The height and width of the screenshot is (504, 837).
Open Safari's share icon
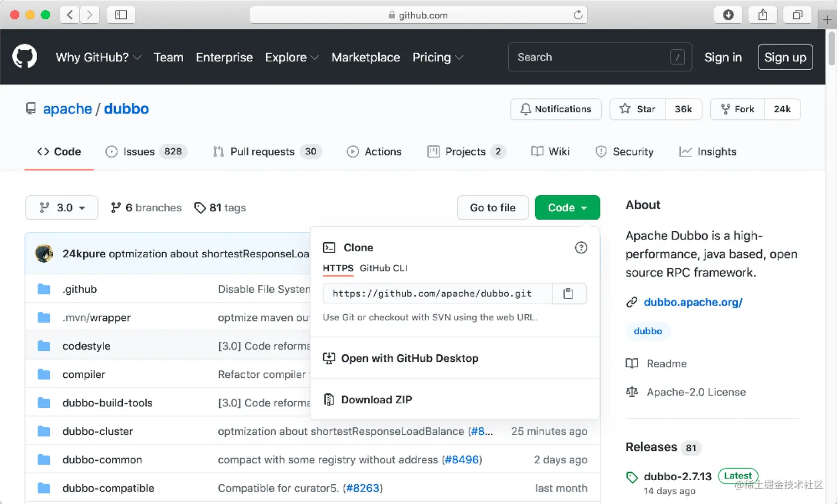(763, 15)
